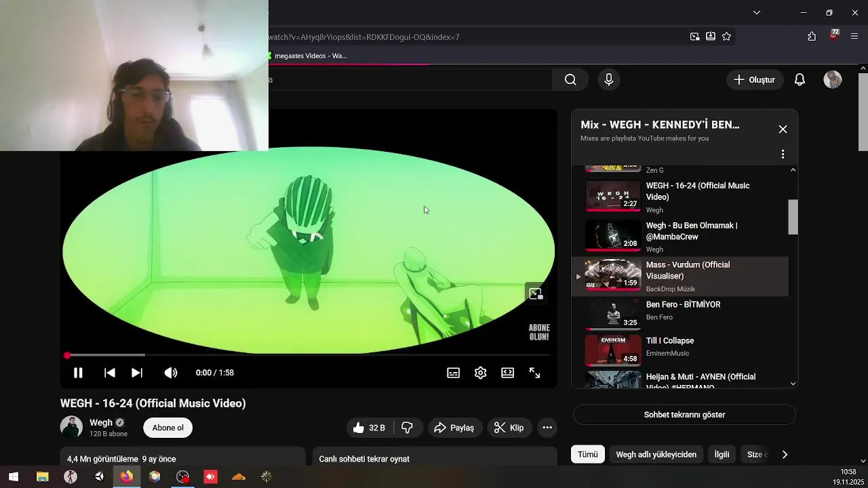The width and height of the screenshot is (868, 488).
Task: Show more filter chips with right arrow
Action: coord(785,455)
